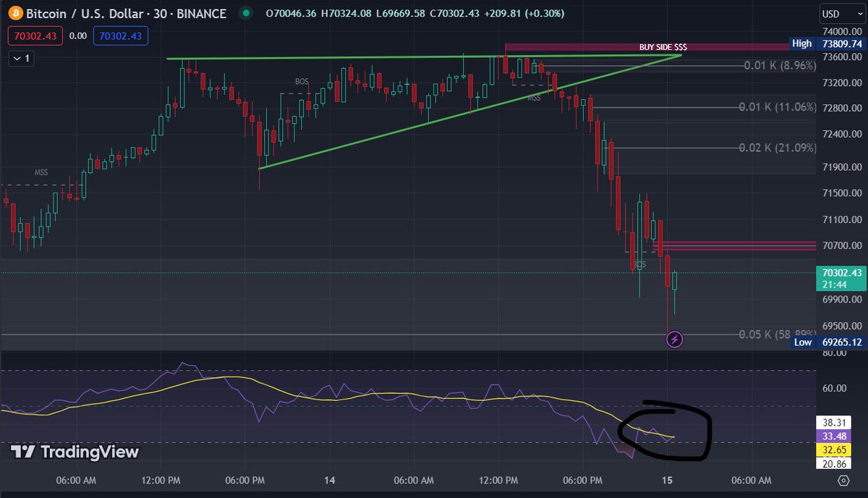Image resolution: width=868 pixels, height=498 pixels.
Task: Select the purple RSI value label 33.48
Action: [833, 436]
